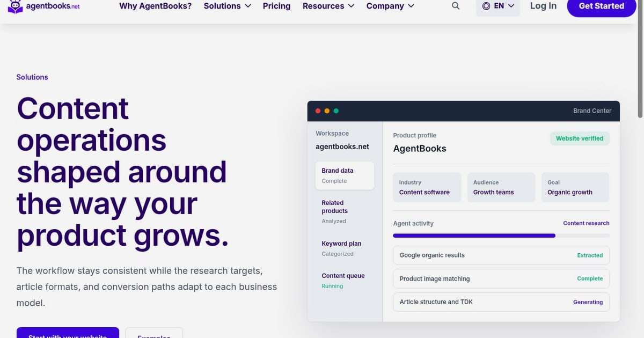Open the EN language selector
Viewport: 644px width, 338px height.
pos(498,6)
